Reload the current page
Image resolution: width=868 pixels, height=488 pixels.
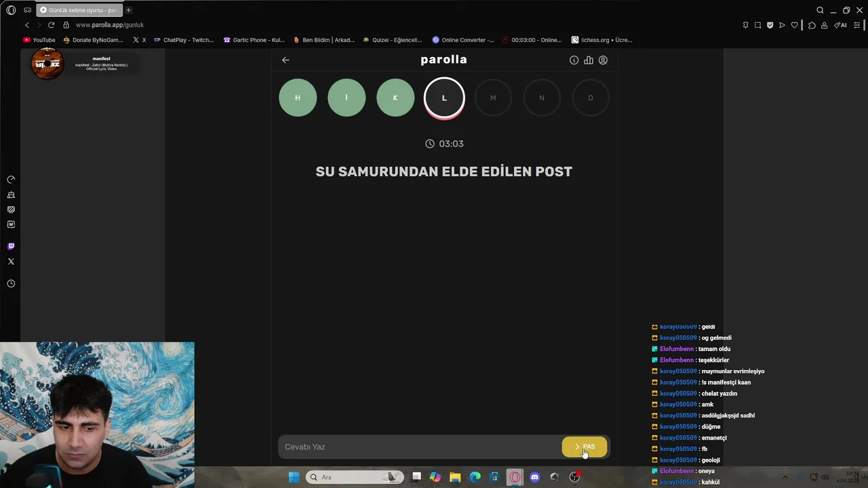51,25
